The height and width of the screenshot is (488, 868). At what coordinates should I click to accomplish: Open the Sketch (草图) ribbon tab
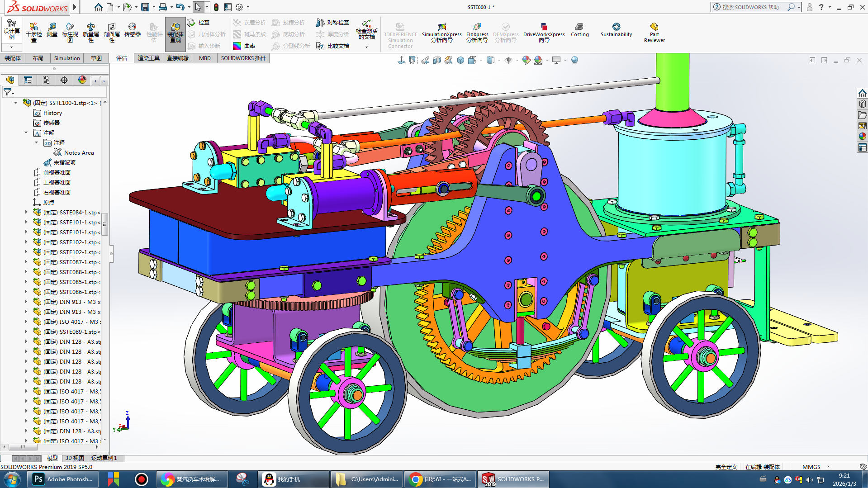click(96, 58)
